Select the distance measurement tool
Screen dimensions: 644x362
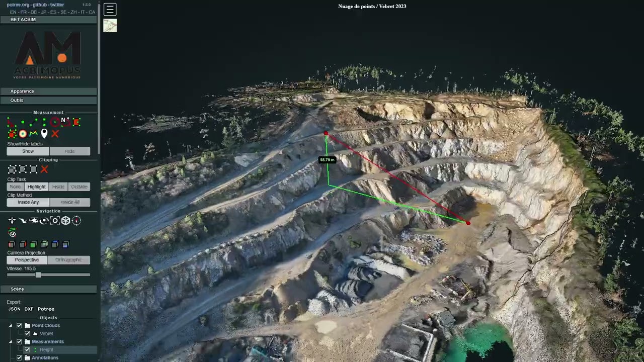[x=33, y=122]
